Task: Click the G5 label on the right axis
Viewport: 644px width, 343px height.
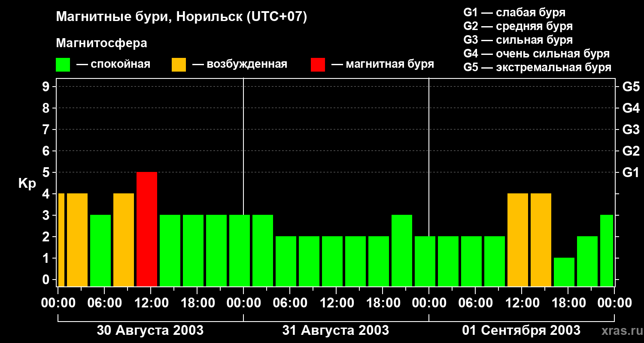Action: click(631, 87)
